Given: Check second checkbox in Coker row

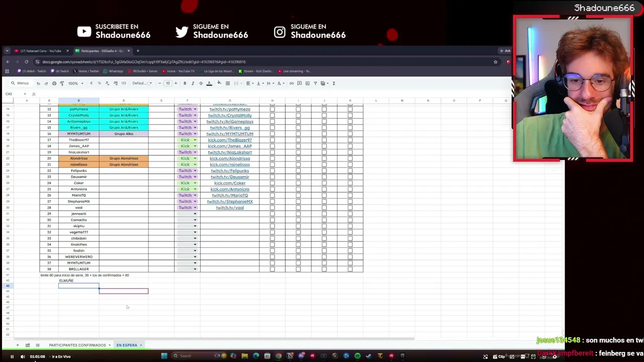Looking at the screenshot, I should click(x=298, y=183).
